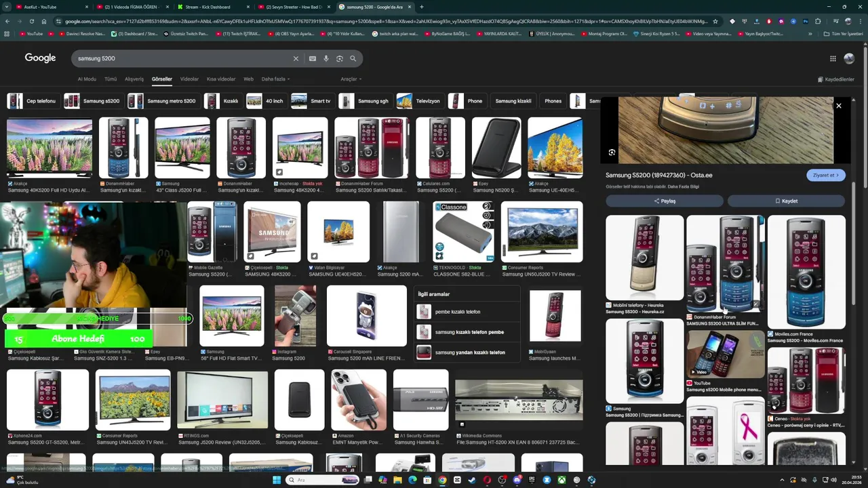Click the search magnifier button
The image size is (868, 488).
click(353, 59)
